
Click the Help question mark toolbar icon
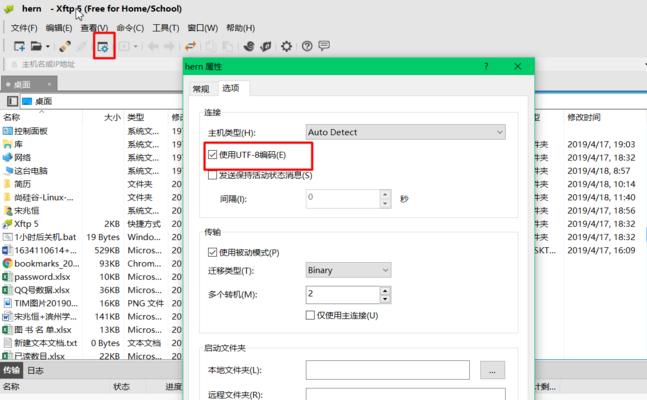pyautogui.click(x=307, y=46)
